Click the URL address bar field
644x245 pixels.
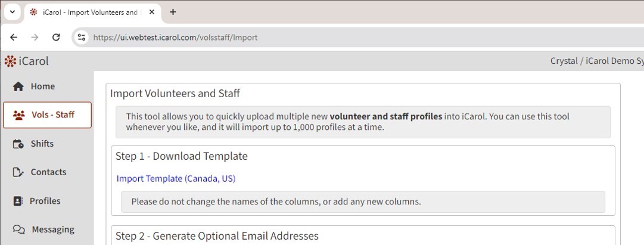point(357,37)
